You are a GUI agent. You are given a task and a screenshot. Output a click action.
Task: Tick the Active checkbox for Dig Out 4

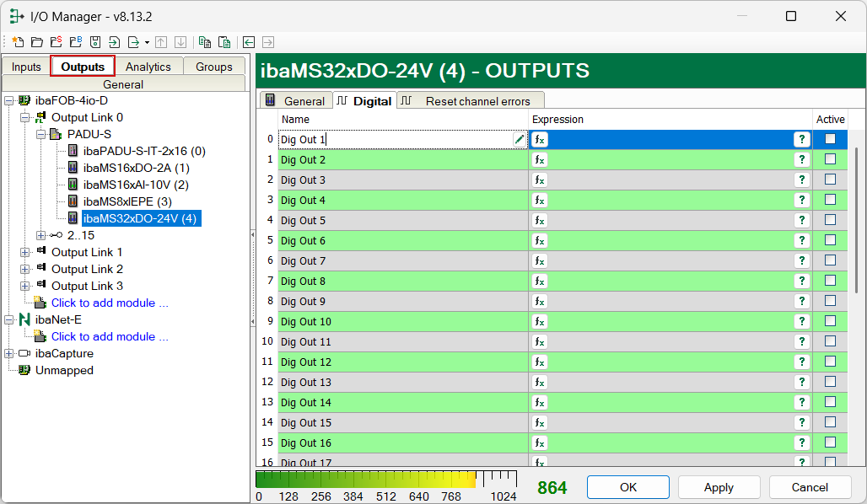[830, 200]
